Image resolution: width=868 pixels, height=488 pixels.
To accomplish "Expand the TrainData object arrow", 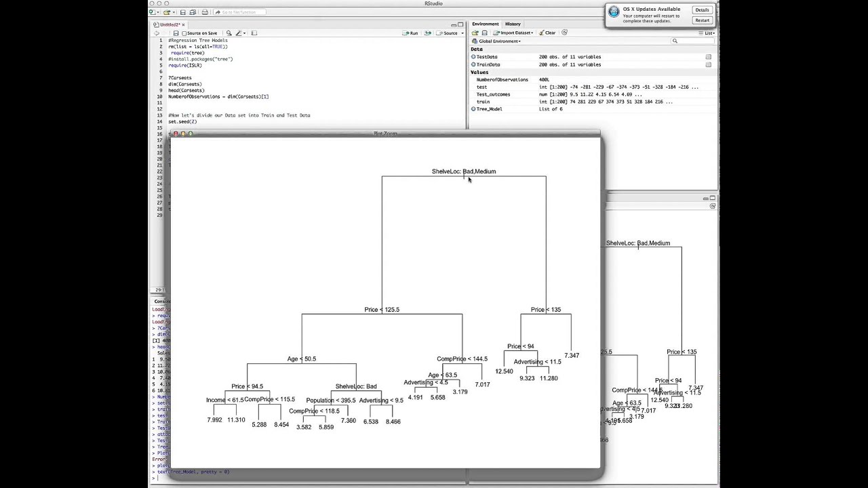I will (473, 64).
